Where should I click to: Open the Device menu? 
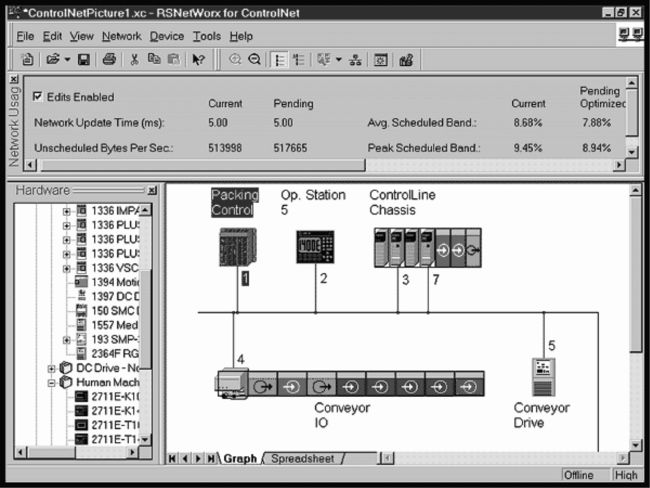[x=167, y=36]
